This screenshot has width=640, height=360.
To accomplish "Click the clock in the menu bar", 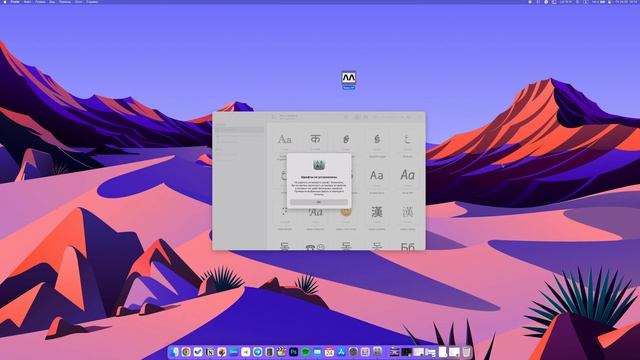I will 627,2.
